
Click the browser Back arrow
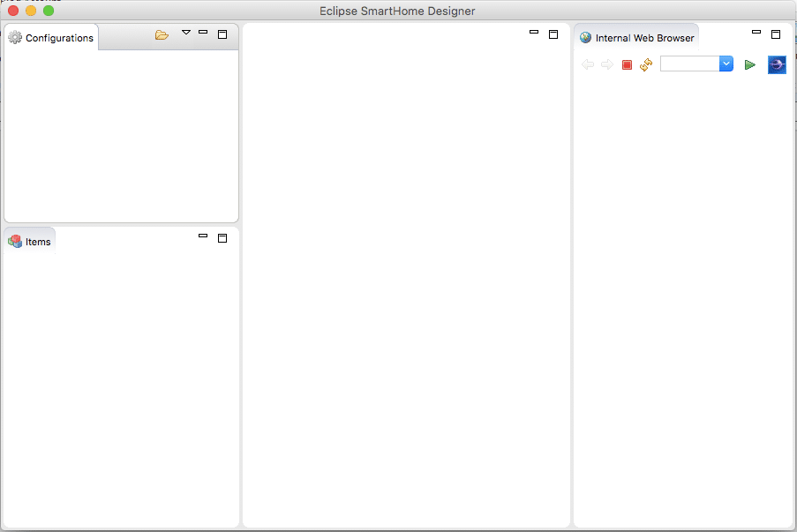coord(588,64)
